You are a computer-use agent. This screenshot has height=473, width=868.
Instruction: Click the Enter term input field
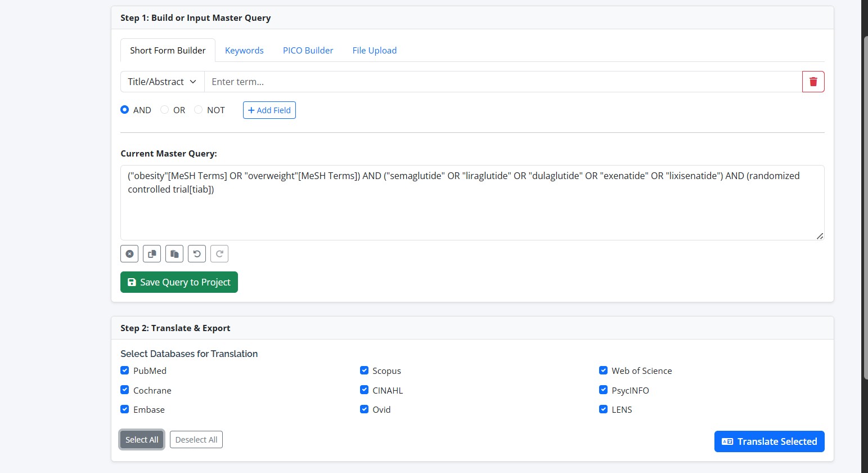click(502, 82)
